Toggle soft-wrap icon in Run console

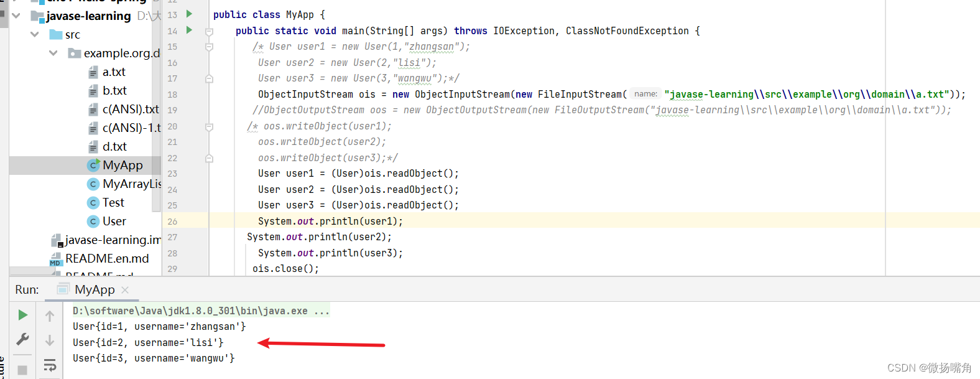click(50, 365)
